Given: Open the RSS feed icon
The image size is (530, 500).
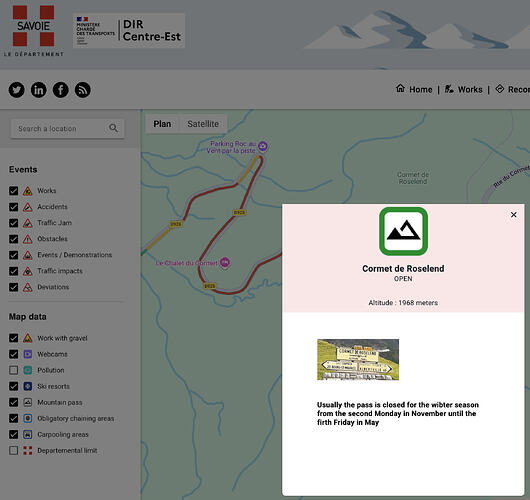Looking at the screenshot, I should (82, 90).
